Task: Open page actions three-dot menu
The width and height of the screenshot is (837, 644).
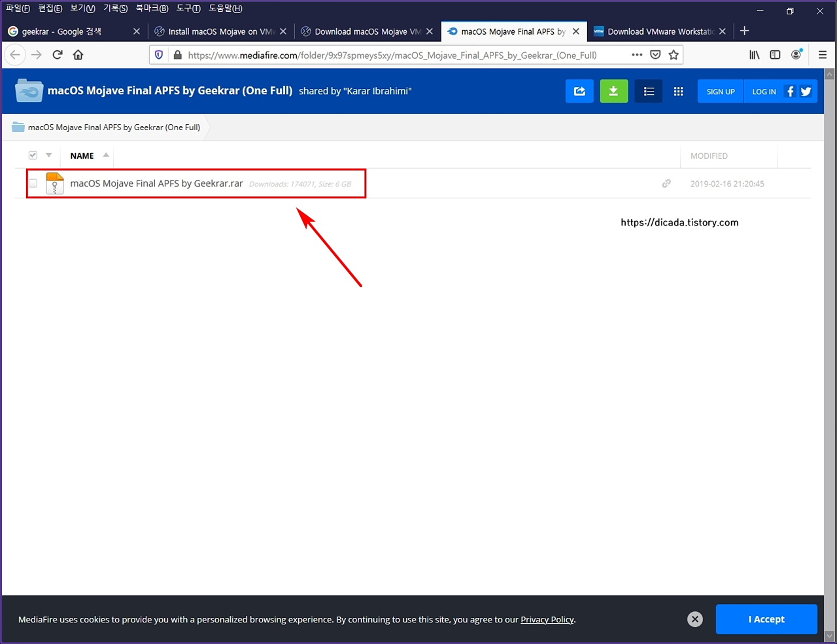Action: pyautogui.click(x=637, y=55)
